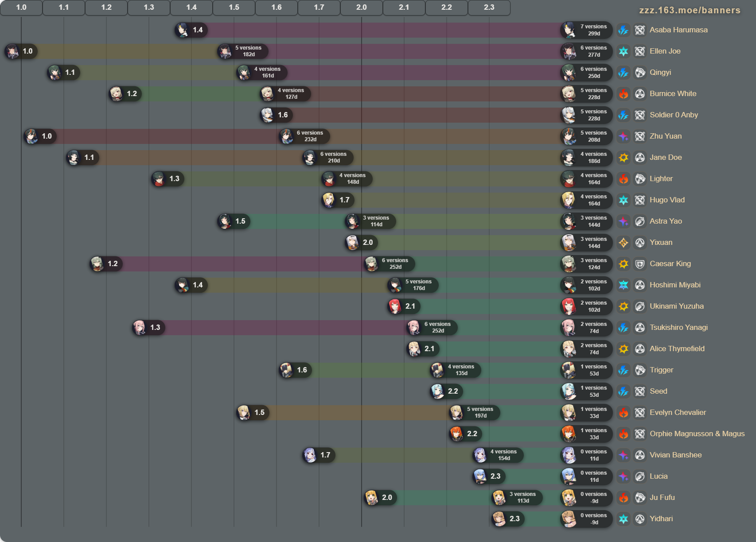756x542 pixels.
Task: Select the 1.0 version header tab
Action: click(21, 8)
